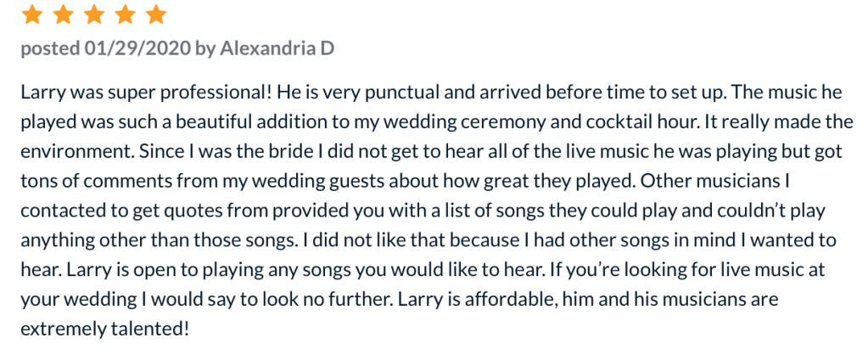
Task: Click the posted date 01/29/2020
Action: [x=137, y=48]
